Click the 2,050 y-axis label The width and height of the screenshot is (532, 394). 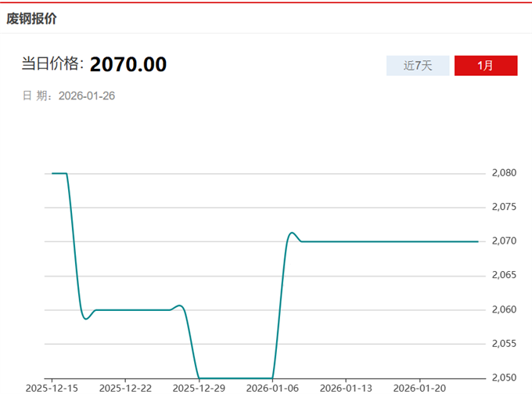click(x=505, y=378)
